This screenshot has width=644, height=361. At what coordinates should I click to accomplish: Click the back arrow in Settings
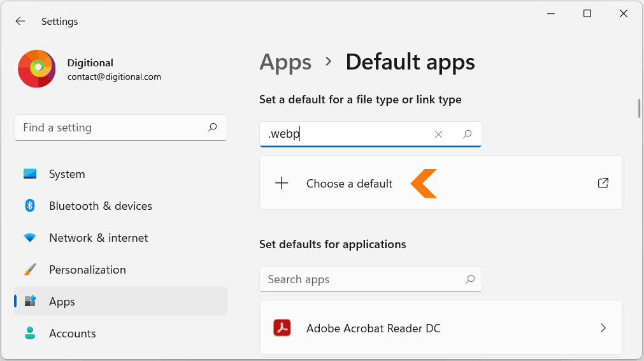pos(20,22)
